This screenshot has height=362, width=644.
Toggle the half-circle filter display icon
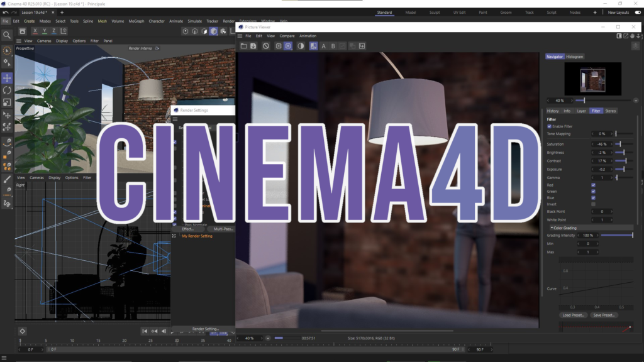[301, 46]
